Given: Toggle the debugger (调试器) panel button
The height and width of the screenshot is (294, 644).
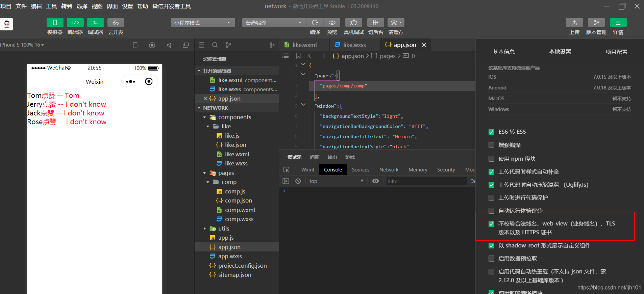Looking at the screenshot, I should (95, 23).
